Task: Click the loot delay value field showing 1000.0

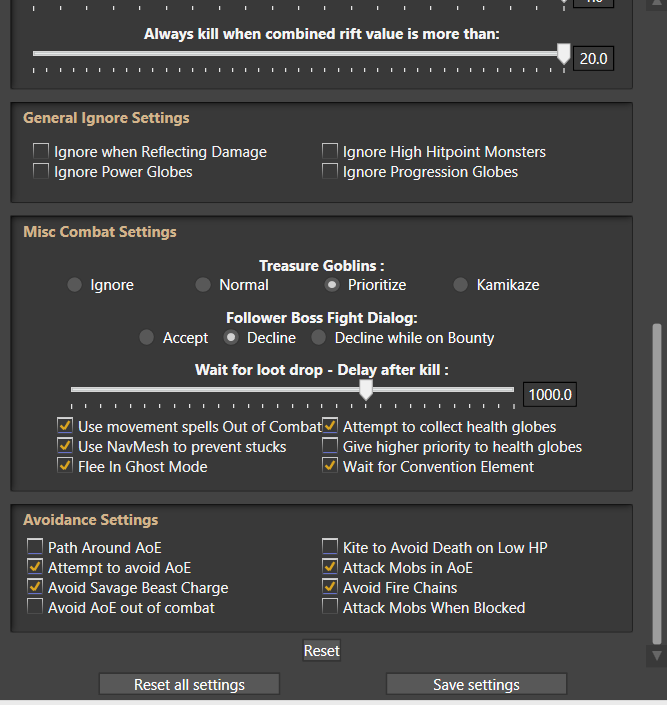Action: 550,394
